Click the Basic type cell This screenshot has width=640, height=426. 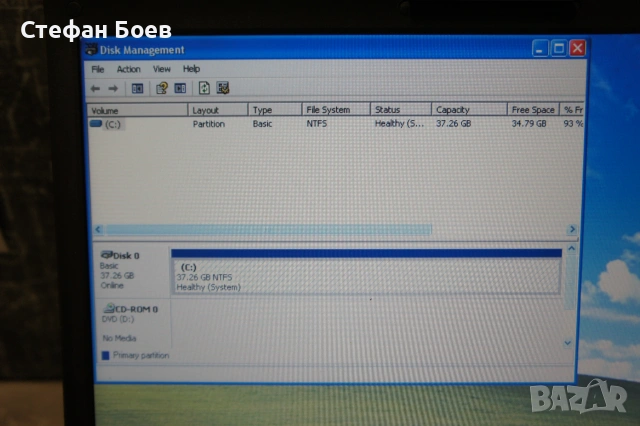tap(262, 124)
